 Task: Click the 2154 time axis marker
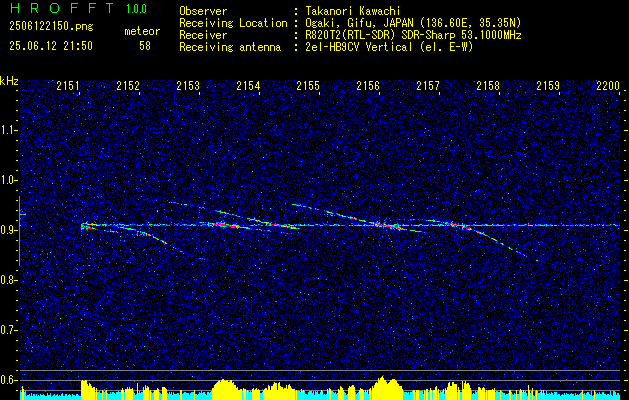pyautogui.click(x=248, y=86)
